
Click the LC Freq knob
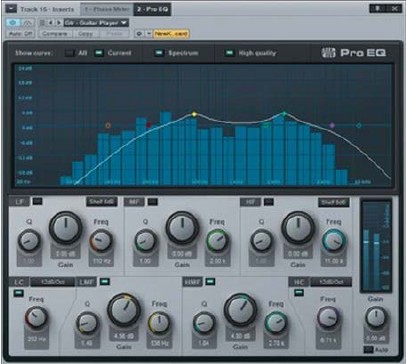[36, 318]
